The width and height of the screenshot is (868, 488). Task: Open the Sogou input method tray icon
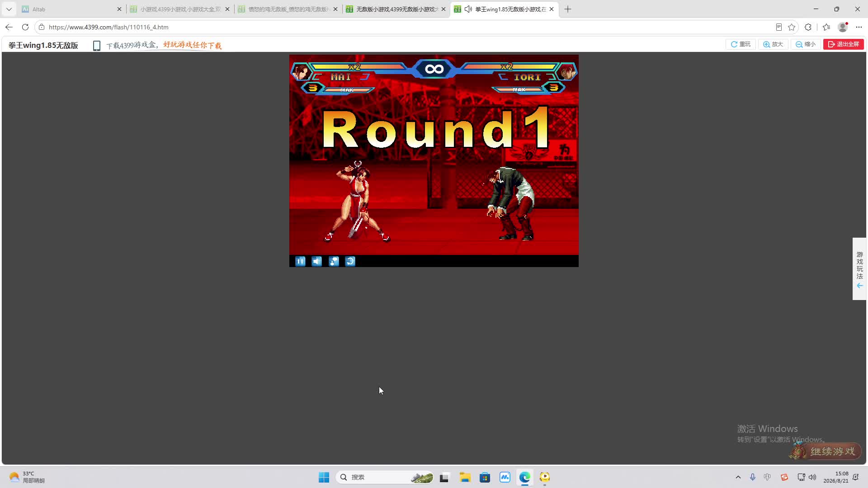click(x=784, y=477)
